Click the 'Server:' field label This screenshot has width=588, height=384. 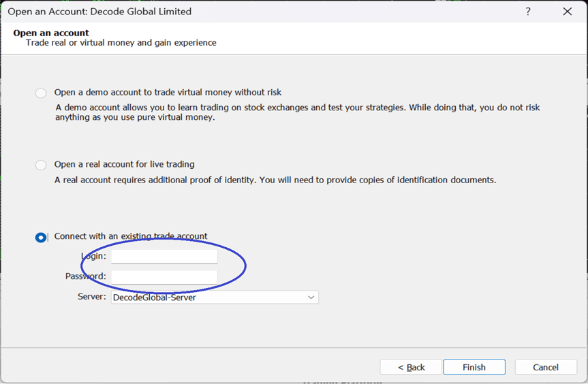click(92, 297)
